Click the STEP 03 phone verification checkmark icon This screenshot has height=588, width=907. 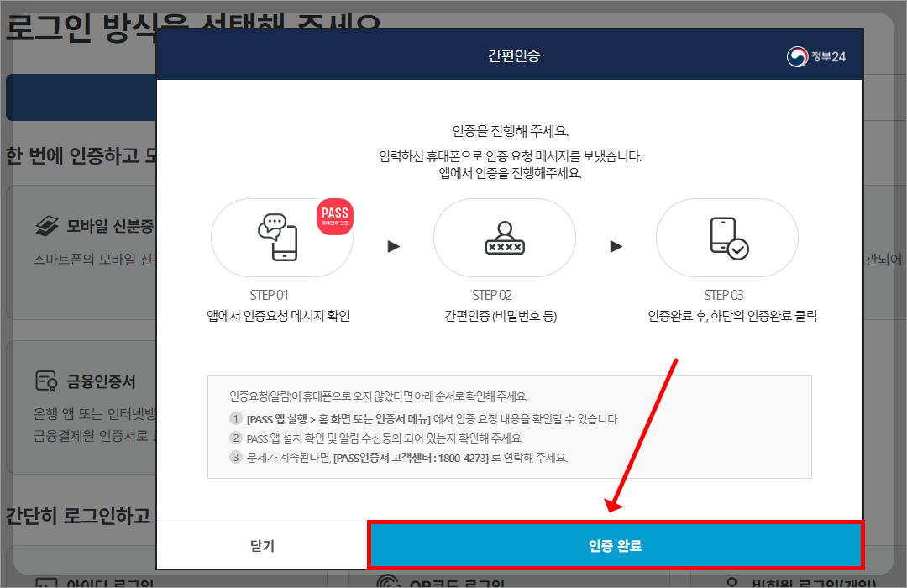click(726, 238)
